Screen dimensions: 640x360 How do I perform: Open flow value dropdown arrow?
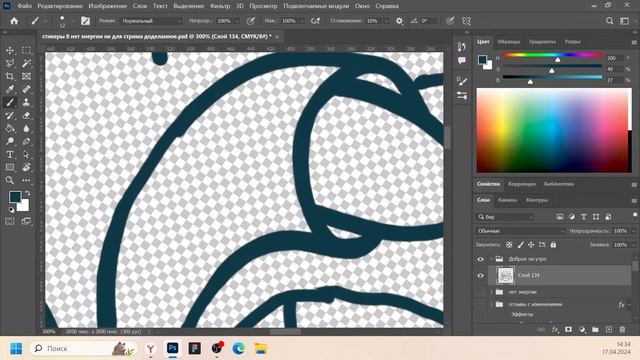pyautogui.click(x=302, y=21)
